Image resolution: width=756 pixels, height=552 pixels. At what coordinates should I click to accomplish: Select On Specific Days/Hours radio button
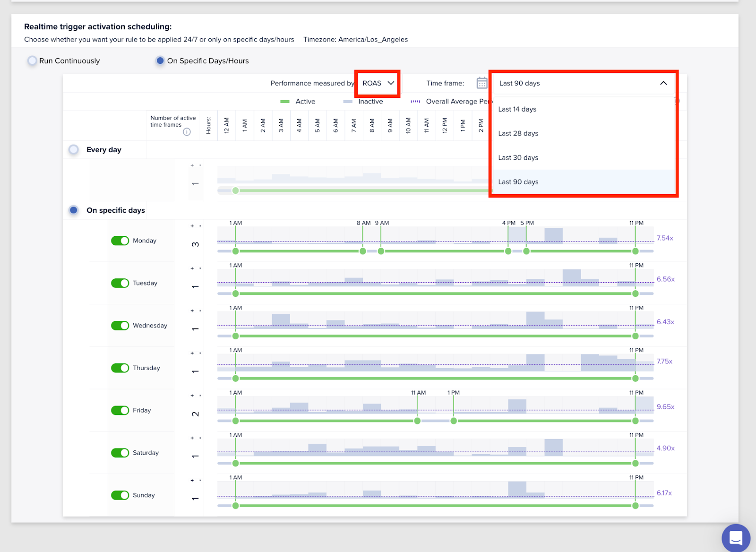tap(160, 60)
